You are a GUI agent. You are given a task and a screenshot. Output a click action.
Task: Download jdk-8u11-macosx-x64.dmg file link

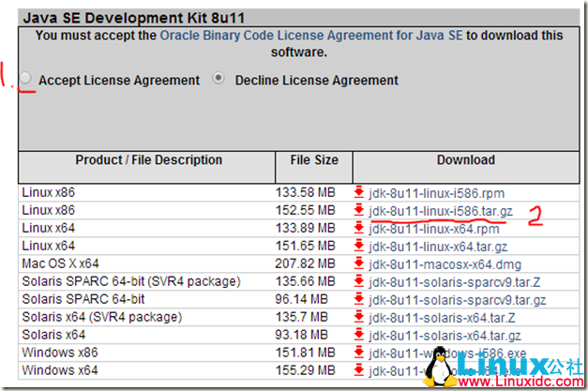445,264
